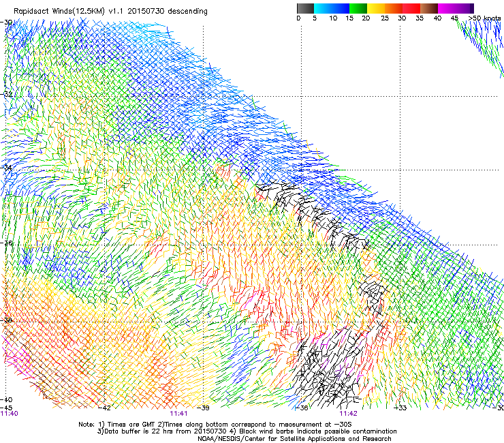Click the -40 latitude axis label
The height and width of the screenshot is (443, 504).
[6, 399]
